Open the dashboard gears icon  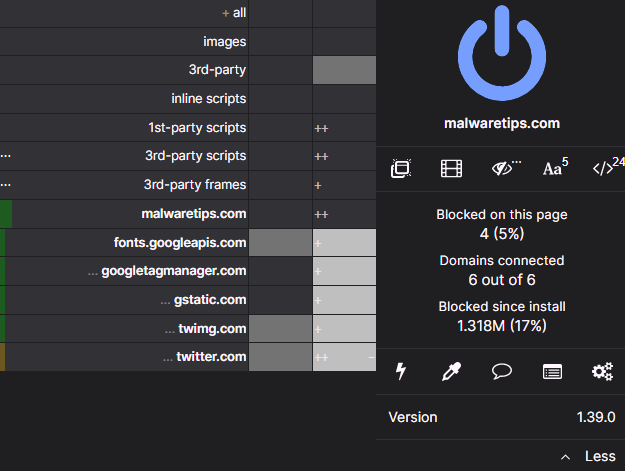coord(602,372)
